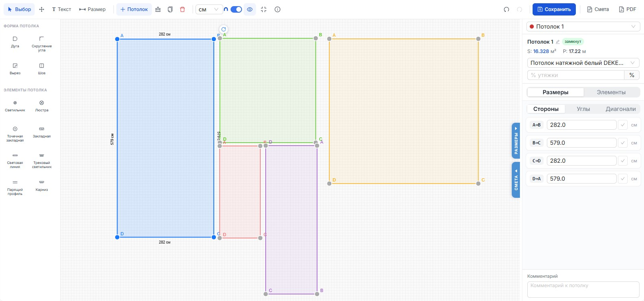
Task: Select the Вырез cutout tool
Action: pos(15,69)
